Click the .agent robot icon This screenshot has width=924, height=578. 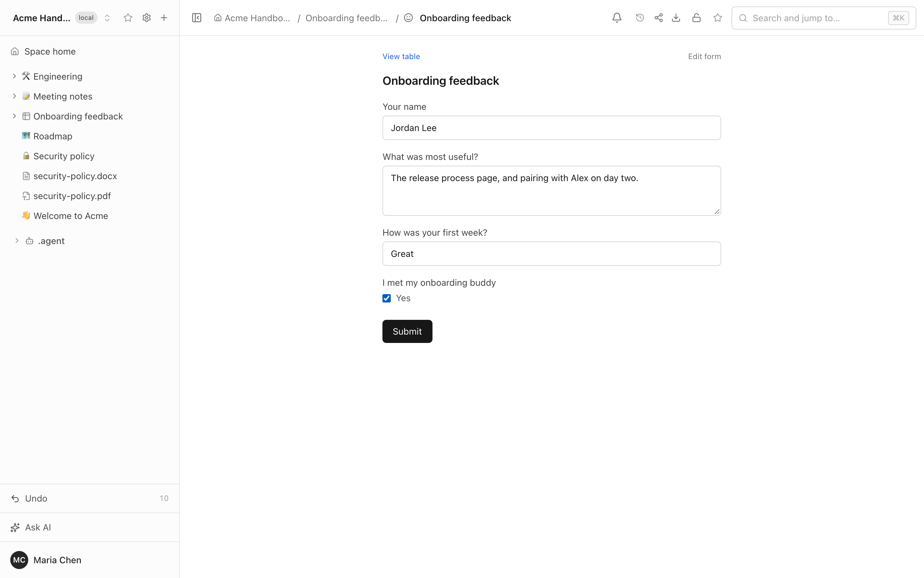click(x=30, y=241)
